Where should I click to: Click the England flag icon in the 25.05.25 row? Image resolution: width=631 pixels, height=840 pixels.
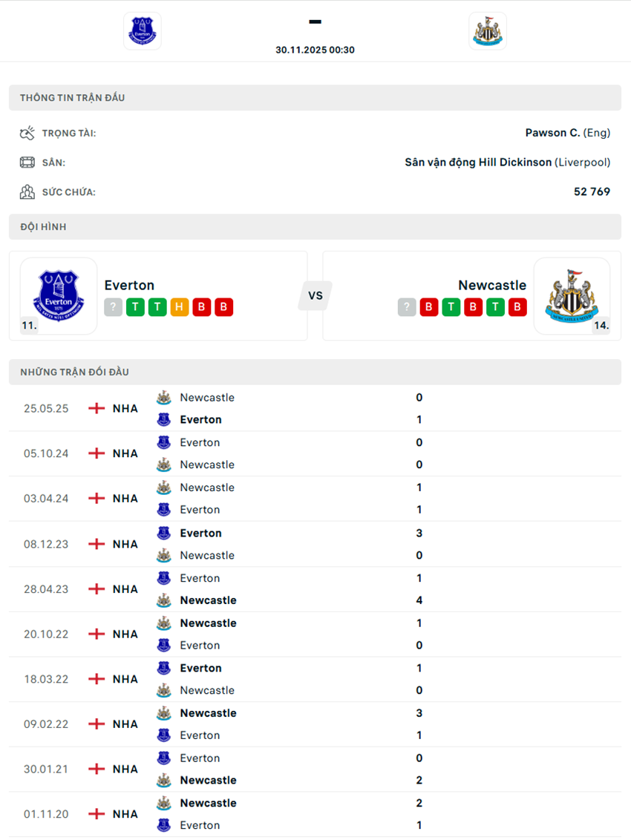click(x=97, y=408)
